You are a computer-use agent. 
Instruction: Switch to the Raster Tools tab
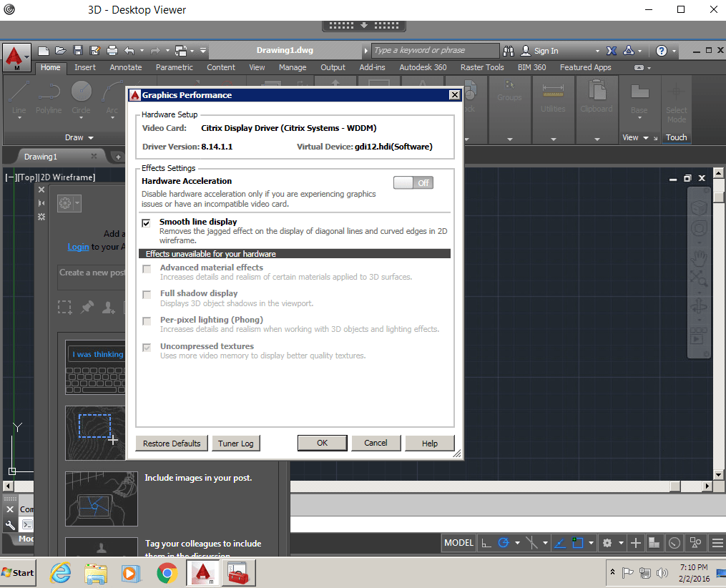482,67
